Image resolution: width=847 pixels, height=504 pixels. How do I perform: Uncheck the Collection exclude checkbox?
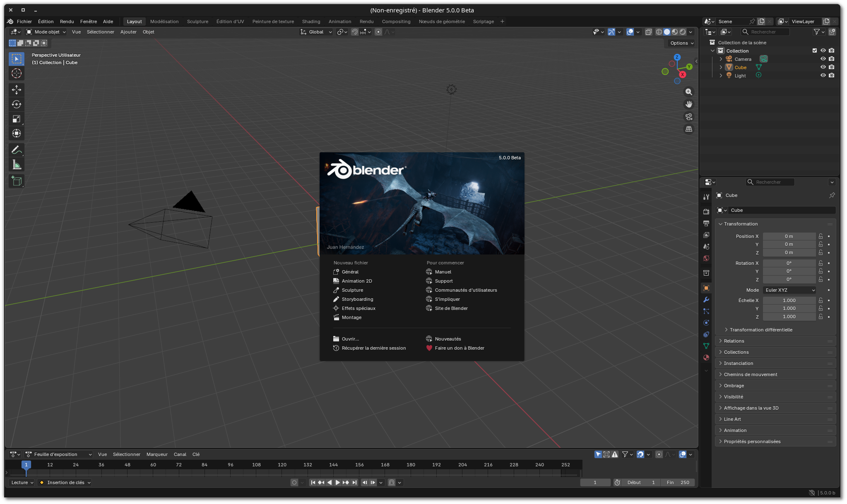click(815, 50)
